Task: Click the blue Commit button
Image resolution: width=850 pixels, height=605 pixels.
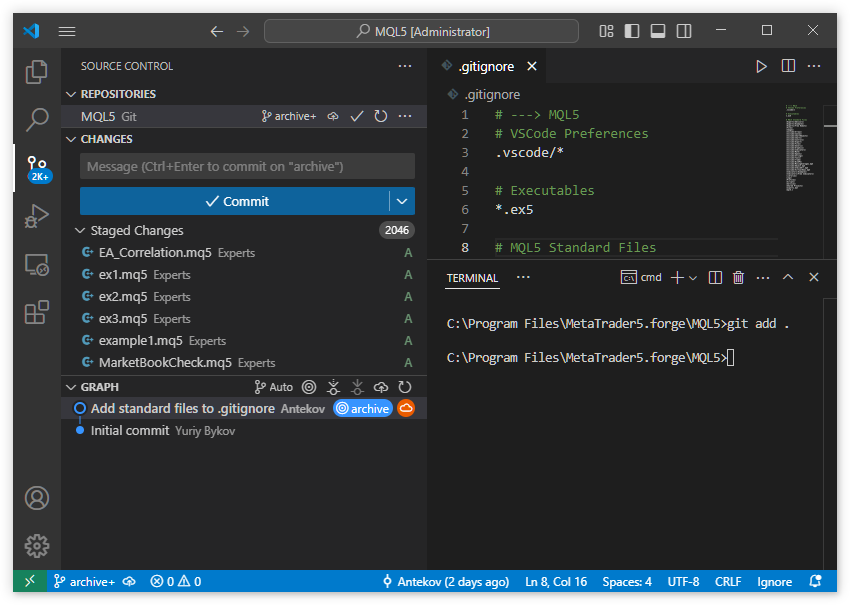Action: 235,201
